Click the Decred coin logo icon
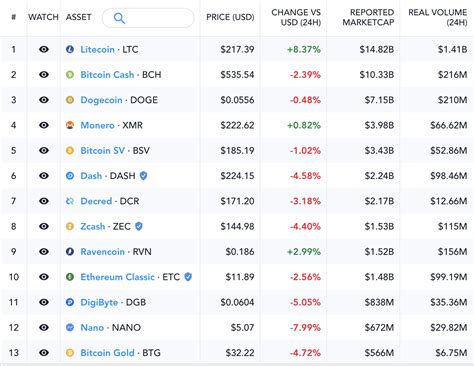The width and height of the screenshot is (474, 366). coord(70,201)
